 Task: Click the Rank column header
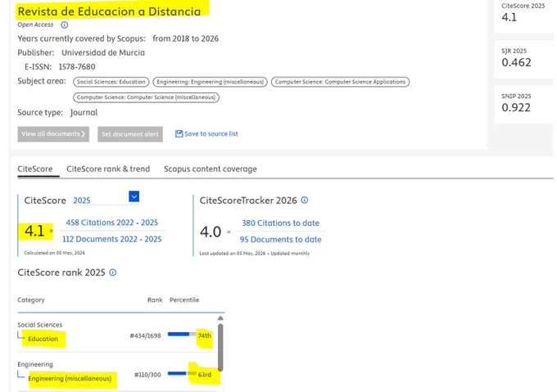(x=155, y=300)
